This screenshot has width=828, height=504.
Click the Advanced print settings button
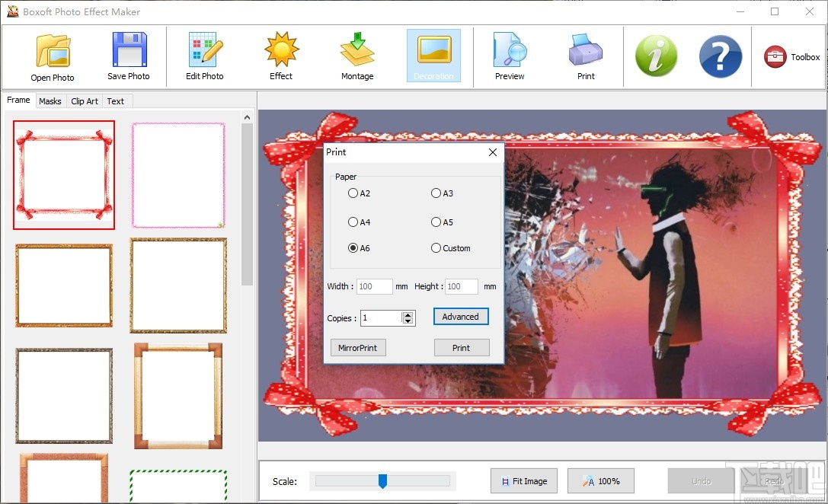pos(460,316)
